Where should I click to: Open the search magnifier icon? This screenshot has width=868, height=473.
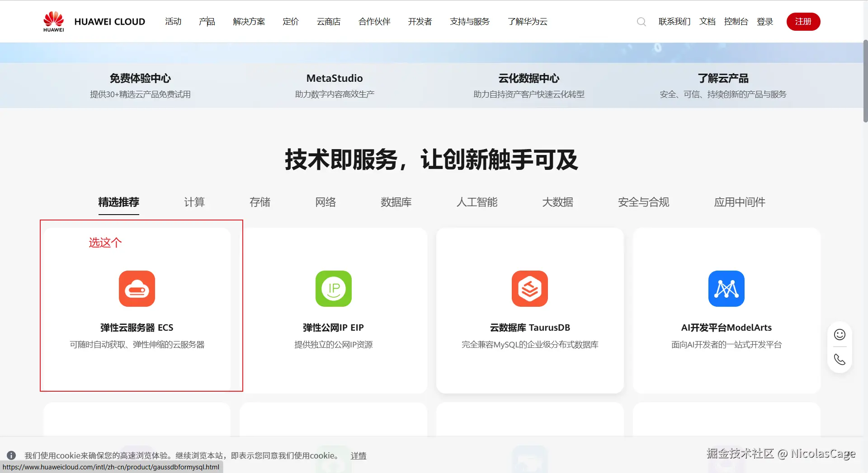(x=641, y=22)
